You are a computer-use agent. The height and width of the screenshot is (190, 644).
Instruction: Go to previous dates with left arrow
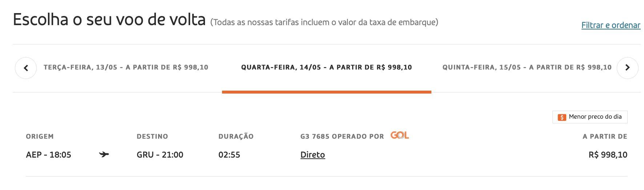point(26,68)
